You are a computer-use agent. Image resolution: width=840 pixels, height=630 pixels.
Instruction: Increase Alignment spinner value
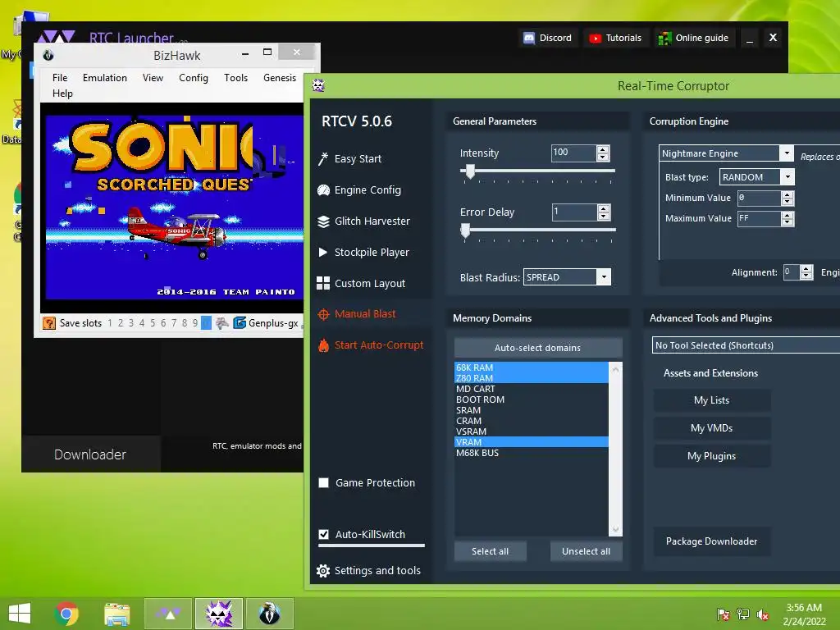[x=807, y=269]
